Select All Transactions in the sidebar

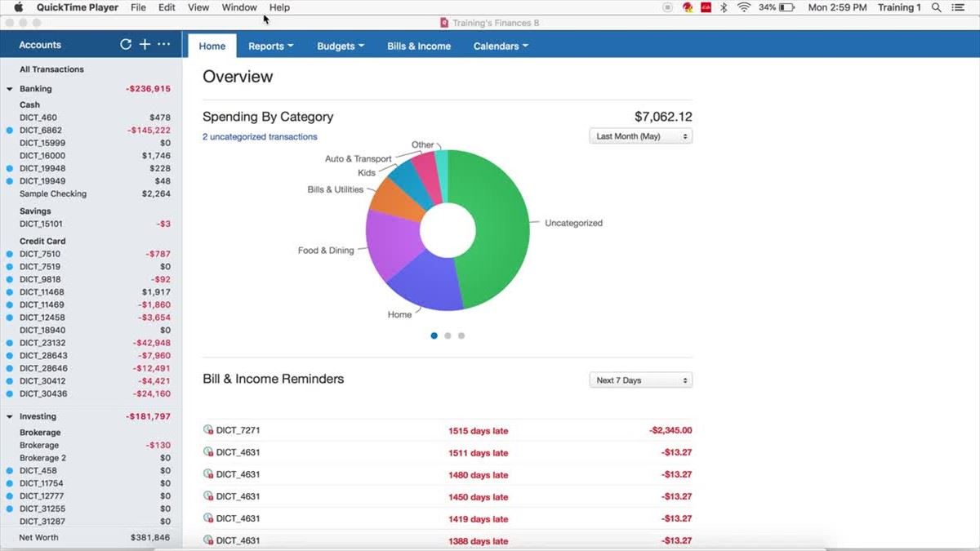(51, 69)
